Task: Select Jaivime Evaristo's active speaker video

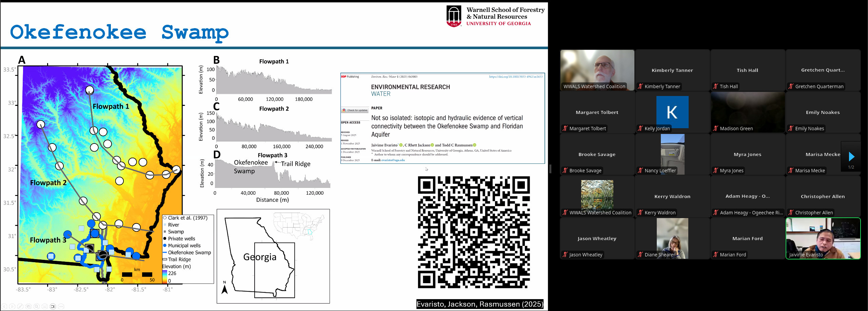Action: click(x=823, y=238)
